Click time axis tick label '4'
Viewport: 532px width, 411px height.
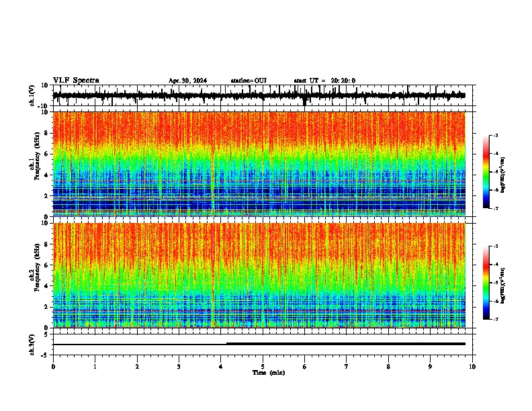(221, 367)
